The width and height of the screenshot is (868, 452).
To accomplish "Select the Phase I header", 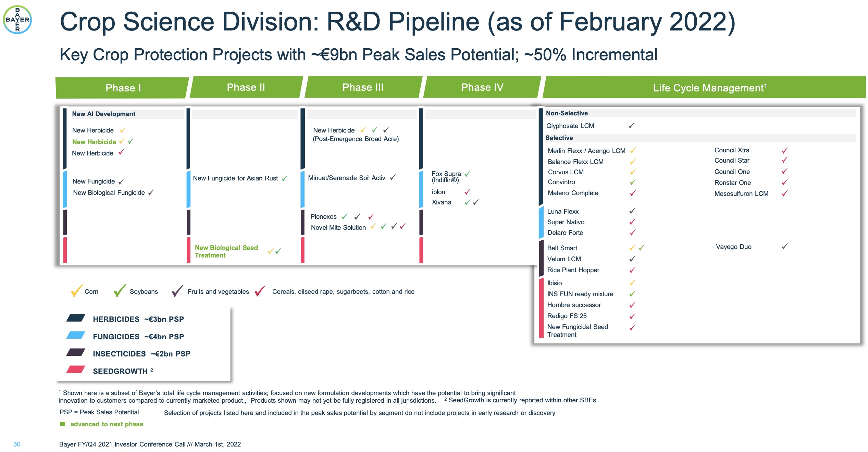I will tap(122, 88).
